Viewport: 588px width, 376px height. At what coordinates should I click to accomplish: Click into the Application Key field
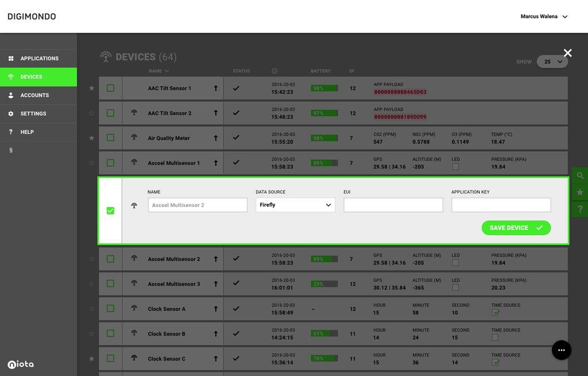501,205
